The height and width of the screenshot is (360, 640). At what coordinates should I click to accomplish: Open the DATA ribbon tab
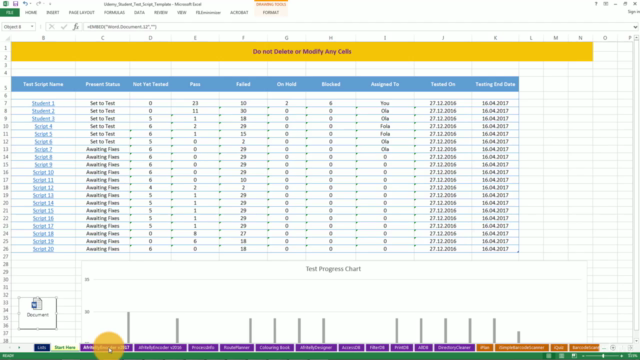click(139, 13)
